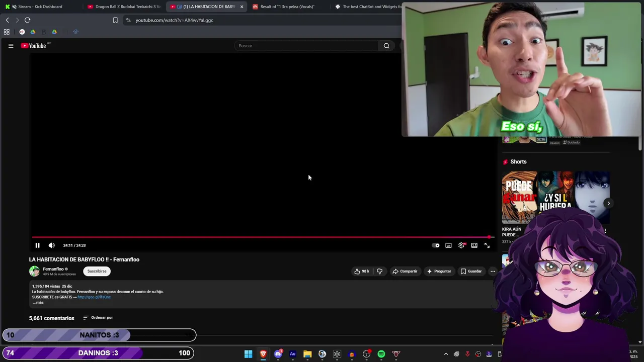Open player settings gear icon
The width and height of the screenshot is (644, 362).
click(x=461, y=245)
